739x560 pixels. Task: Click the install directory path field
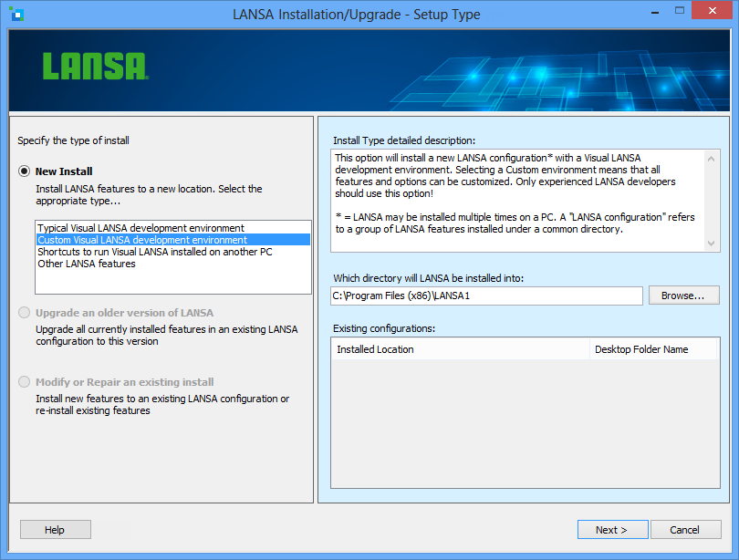coord(486,296)
